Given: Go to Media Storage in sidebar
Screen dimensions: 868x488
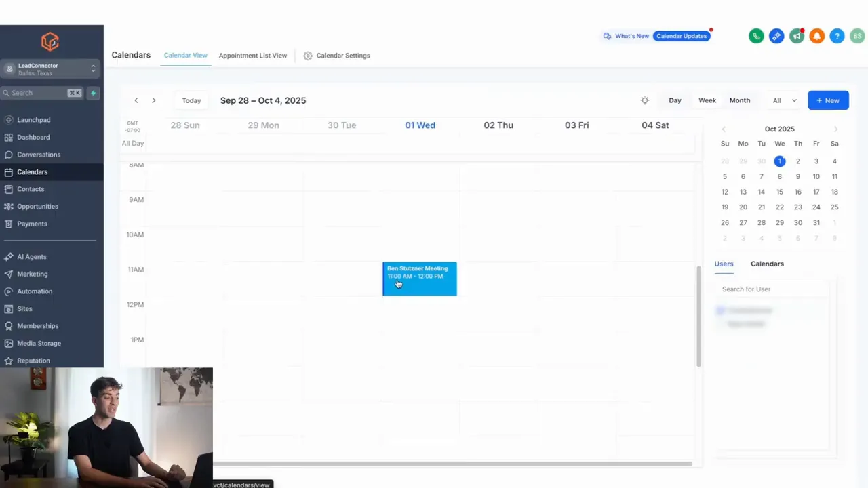Looking at the screenshot, I should (x=39, y=343).
